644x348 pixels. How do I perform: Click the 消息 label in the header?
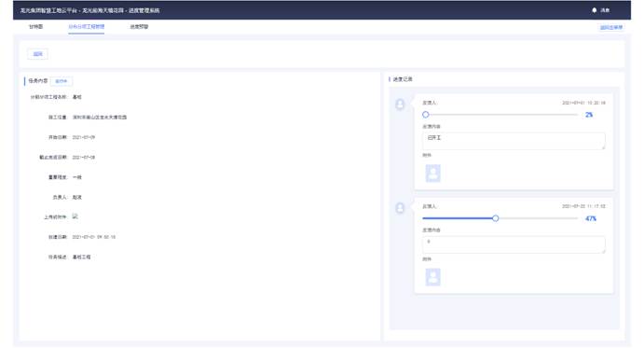[x=605, y=10]
